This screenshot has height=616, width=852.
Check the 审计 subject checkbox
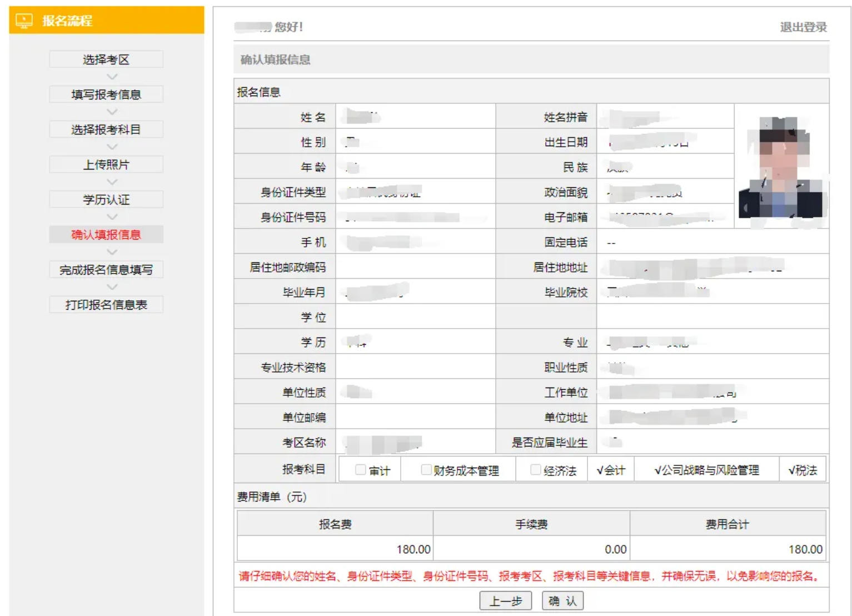[x=361, y=470]
